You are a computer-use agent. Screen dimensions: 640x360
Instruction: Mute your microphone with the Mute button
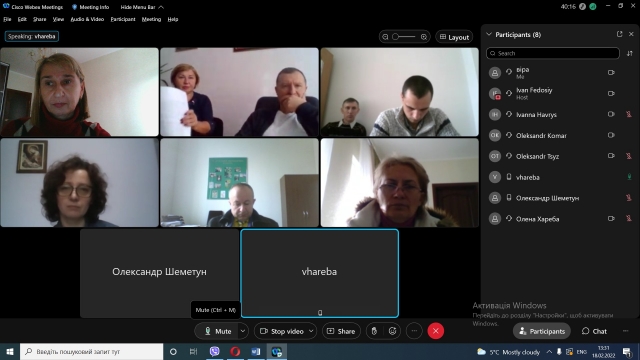[217, 331]
